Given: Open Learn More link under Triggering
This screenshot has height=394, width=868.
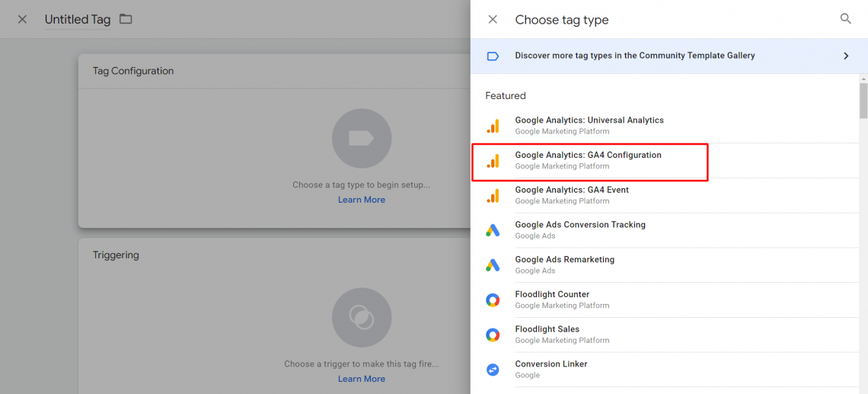Looking at the screenshot, I should [x=362, y=379].
